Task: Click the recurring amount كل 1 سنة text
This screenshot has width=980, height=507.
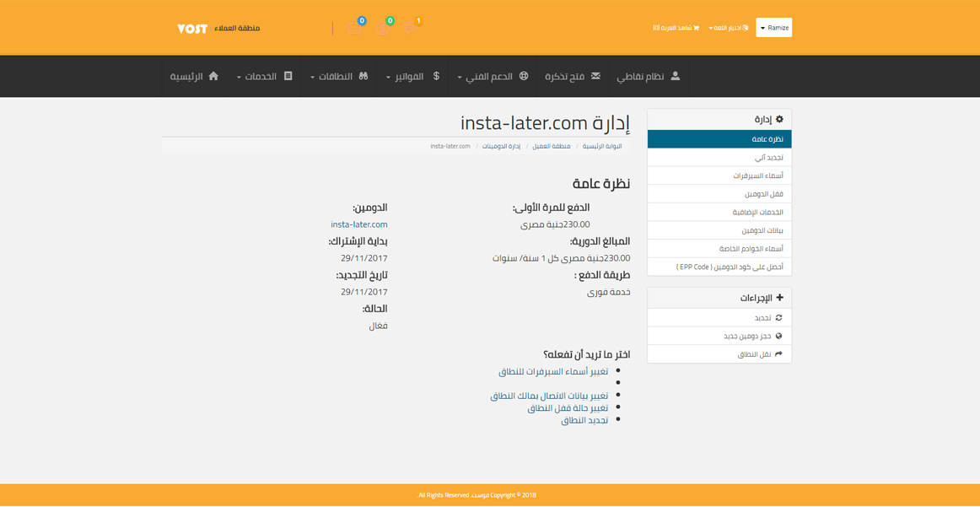Action: [x=561, y=257]
